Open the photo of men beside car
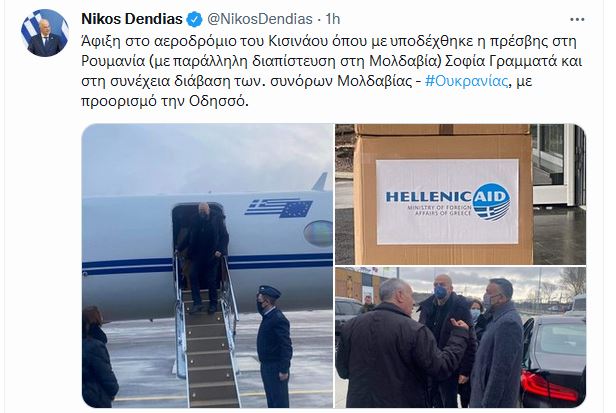The height and width of the screenshot is (413, 616). (460, 337)
